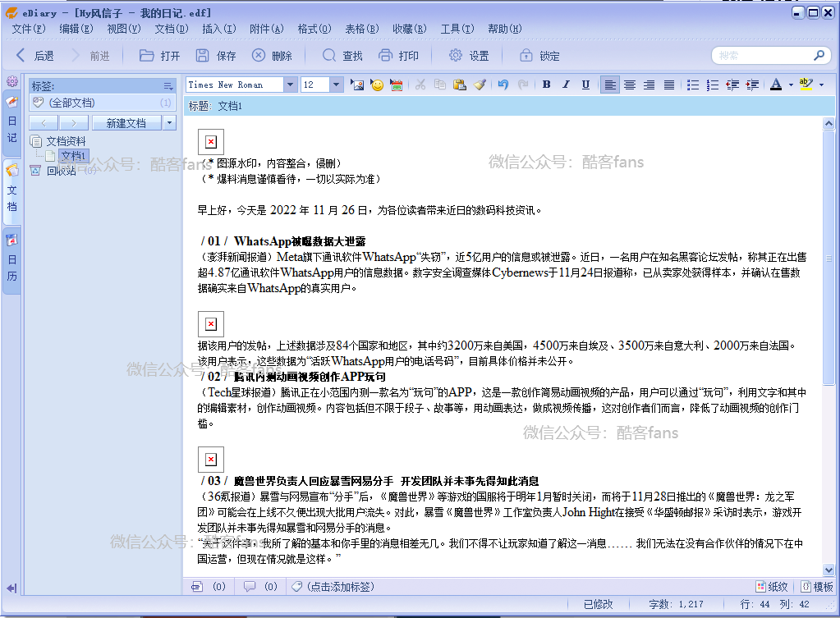Click the 锁定 lock button
This screenshot has width=840, height=618.
[x=540, y=55]
